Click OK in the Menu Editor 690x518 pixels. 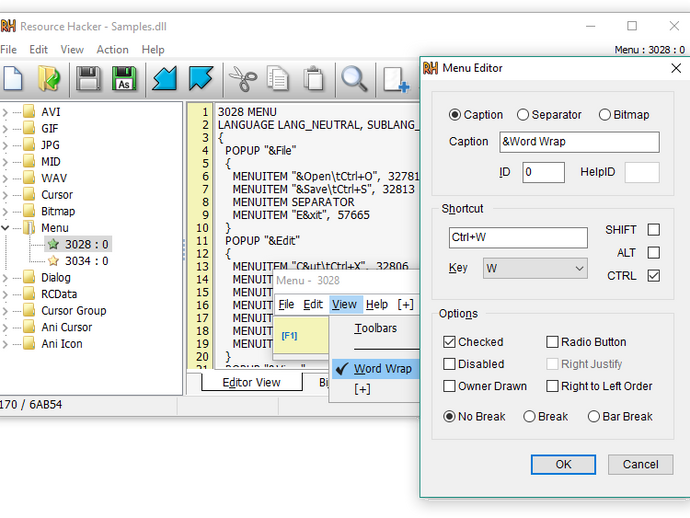(563, 464)
